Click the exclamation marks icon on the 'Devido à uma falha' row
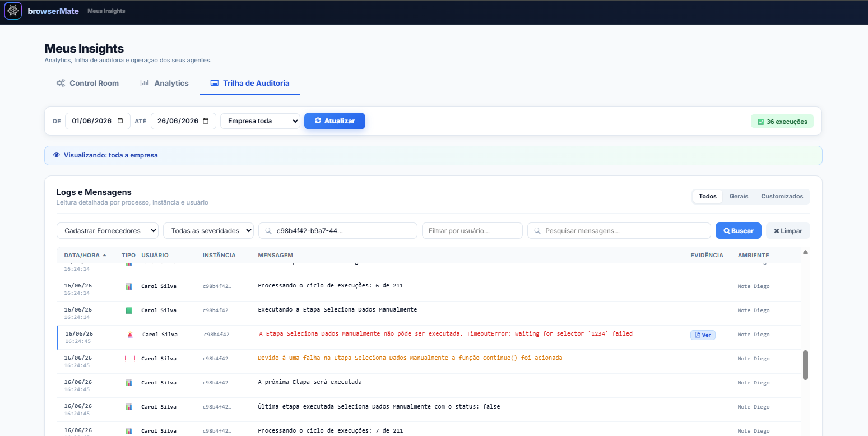The height and width of the screenshot is (436, 868). click(130, 359)
